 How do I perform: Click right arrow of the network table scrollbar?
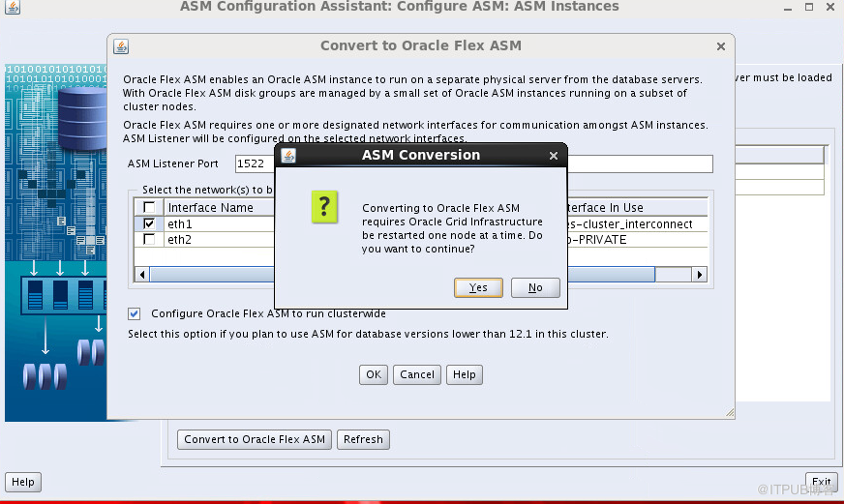pyautogui.click(x=699, y=275)
